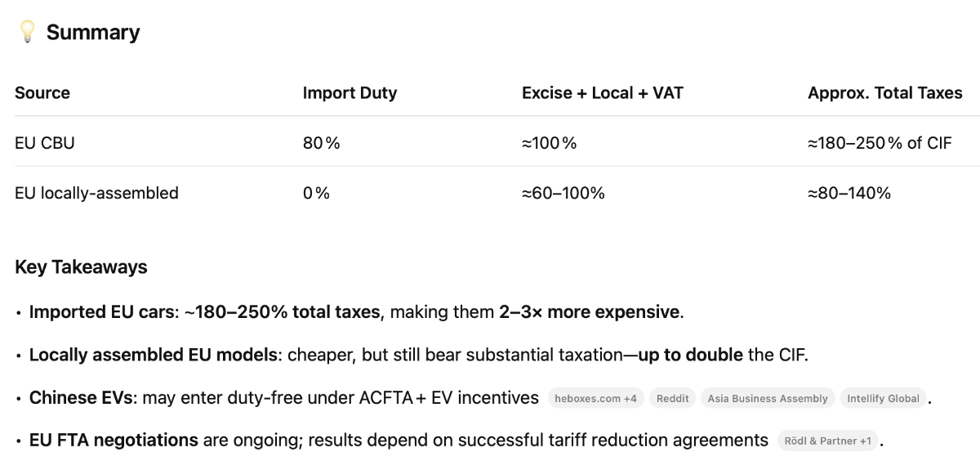Click the bold EU FTA negotiations text

tap(114, 440)
